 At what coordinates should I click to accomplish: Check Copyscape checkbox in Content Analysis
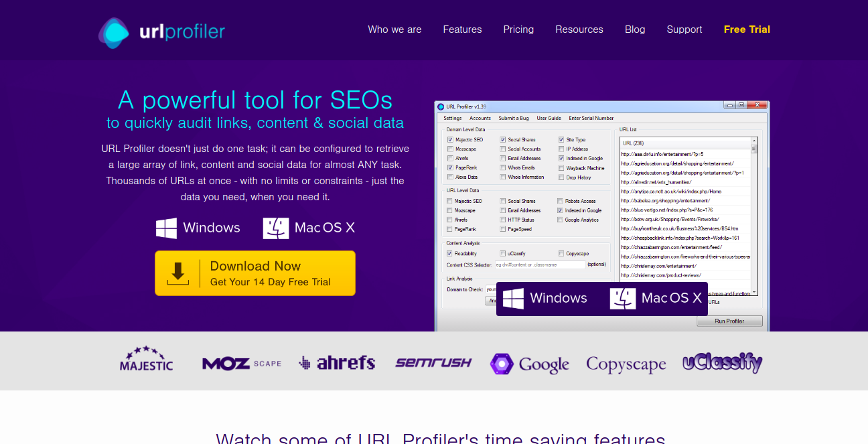tap(561, 254)
